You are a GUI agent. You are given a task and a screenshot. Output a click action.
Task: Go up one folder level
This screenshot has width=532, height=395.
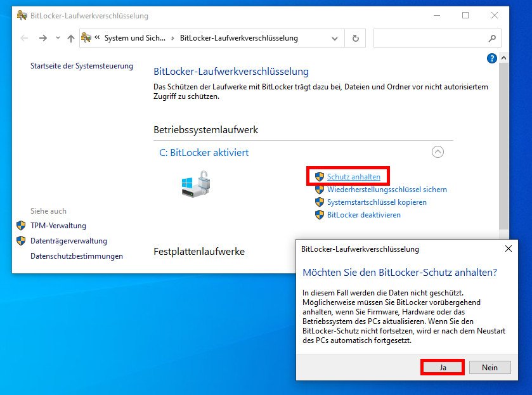(x=70, y=38)
